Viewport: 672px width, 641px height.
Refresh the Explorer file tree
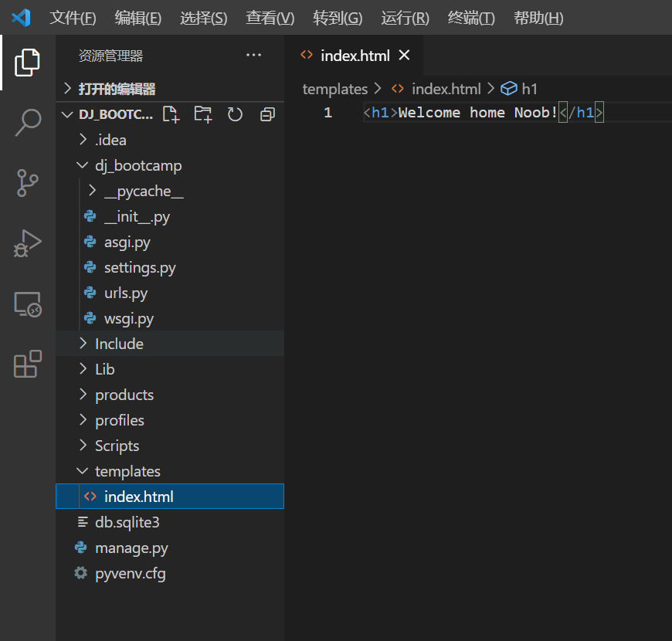click(x=235, y=114)
